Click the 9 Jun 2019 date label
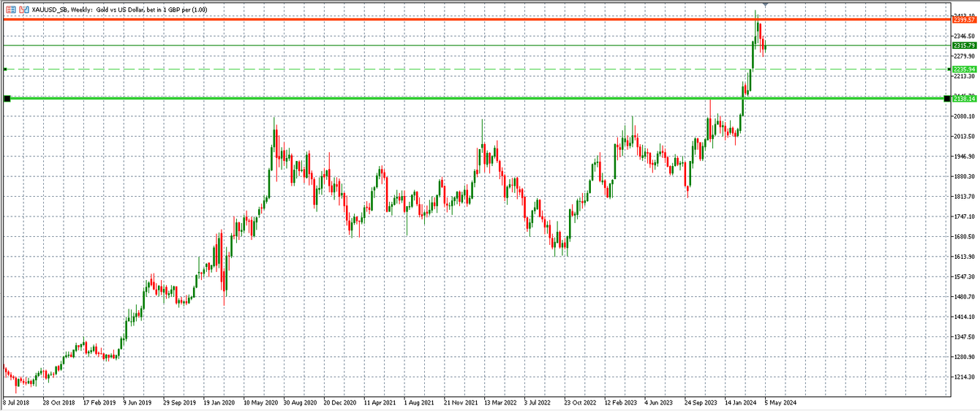 (137, 402)
